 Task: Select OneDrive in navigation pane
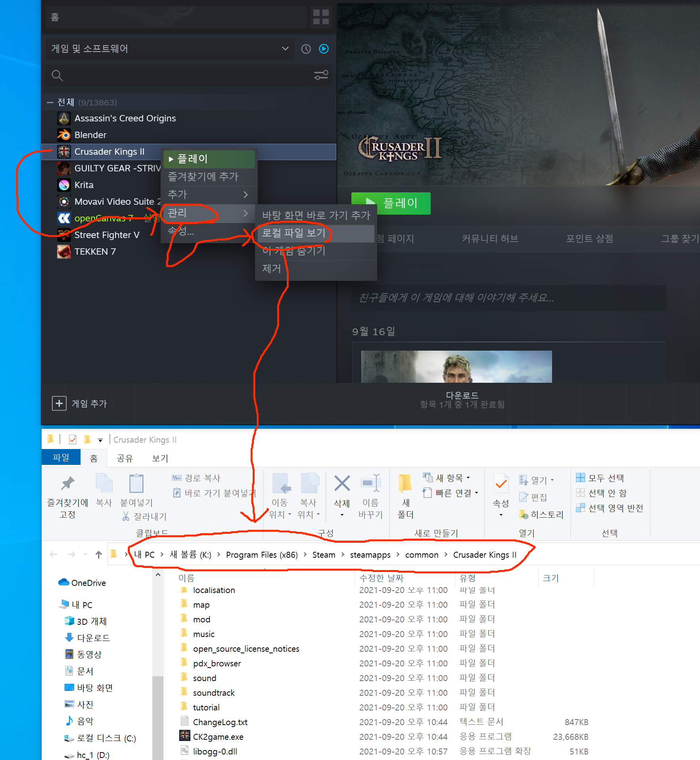(82, 583)
